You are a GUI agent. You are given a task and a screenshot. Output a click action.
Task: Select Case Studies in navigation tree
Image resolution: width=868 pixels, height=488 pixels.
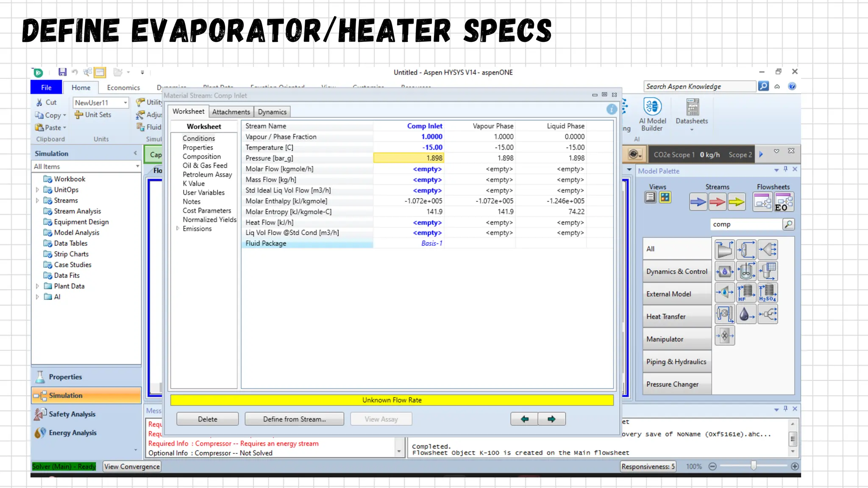pos(72,264)
